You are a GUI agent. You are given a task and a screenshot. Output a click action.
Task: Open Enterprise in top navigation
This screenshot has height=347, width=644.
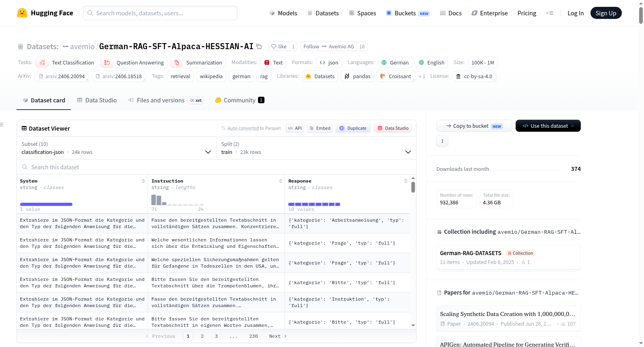click(489, 13)
